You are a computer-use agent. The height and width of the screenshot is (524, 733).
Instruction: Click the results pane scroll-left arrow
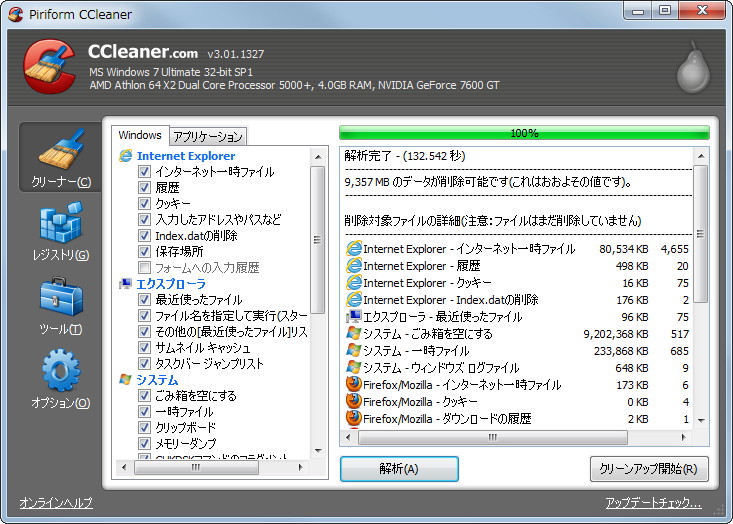click(348, 438)
